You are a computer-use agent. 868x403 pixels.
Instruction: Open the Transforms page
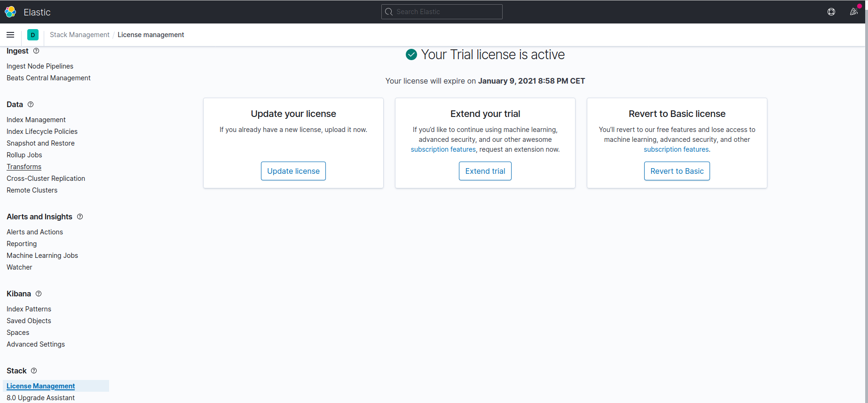click(24, 167)
